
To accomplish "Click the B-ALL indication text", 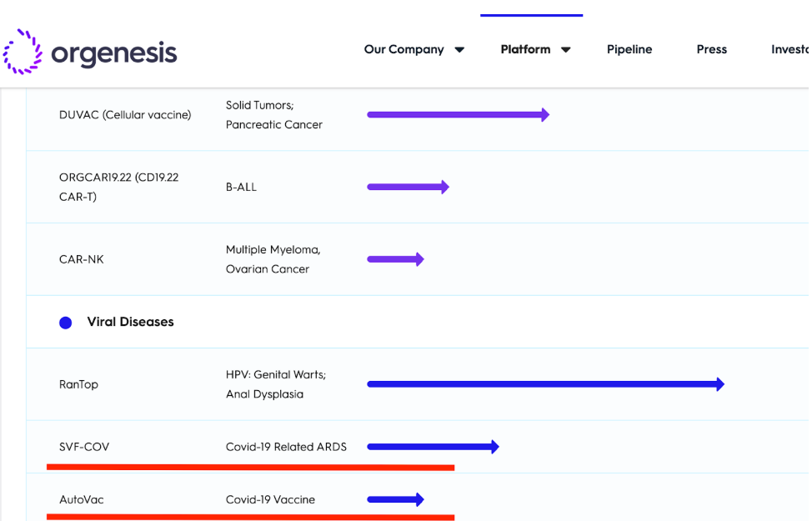I will click(241, 187).
